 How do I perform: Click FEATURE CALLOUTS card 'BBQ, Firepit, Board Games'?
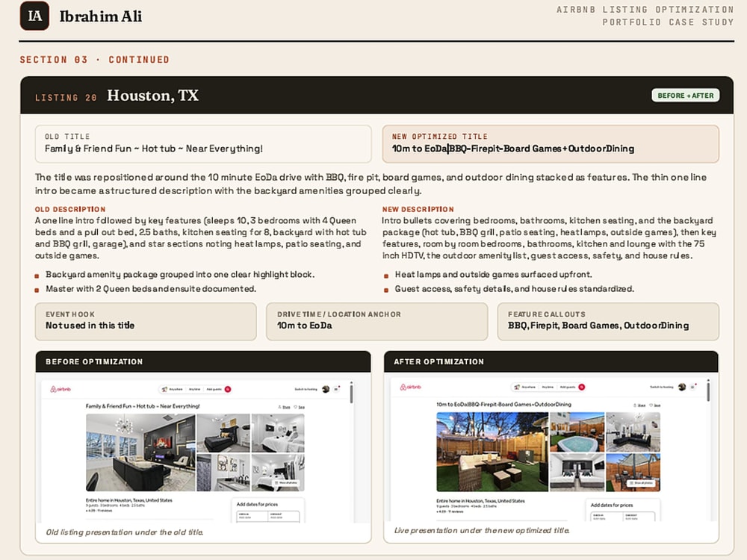click(x=608, y=321)
